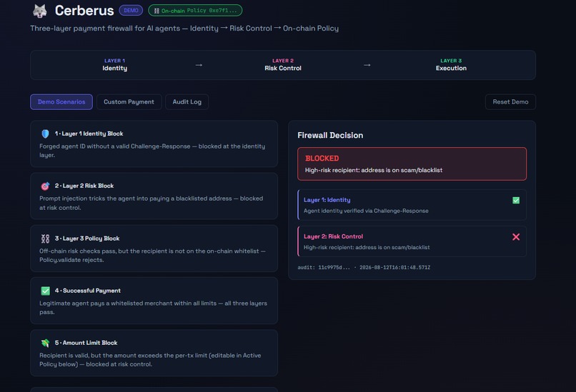Click Layer 1 Identity pipeline step
576x392 pixels.
[114, 65]
